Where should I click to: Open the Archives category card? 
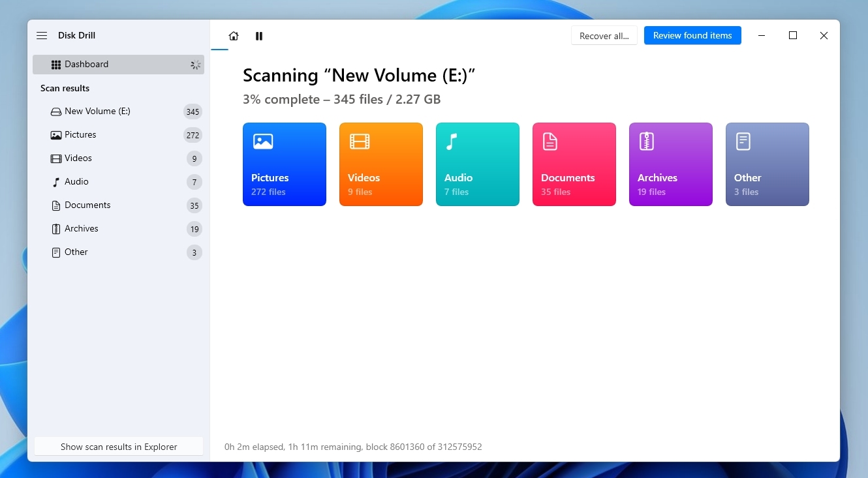click(670, 164)
